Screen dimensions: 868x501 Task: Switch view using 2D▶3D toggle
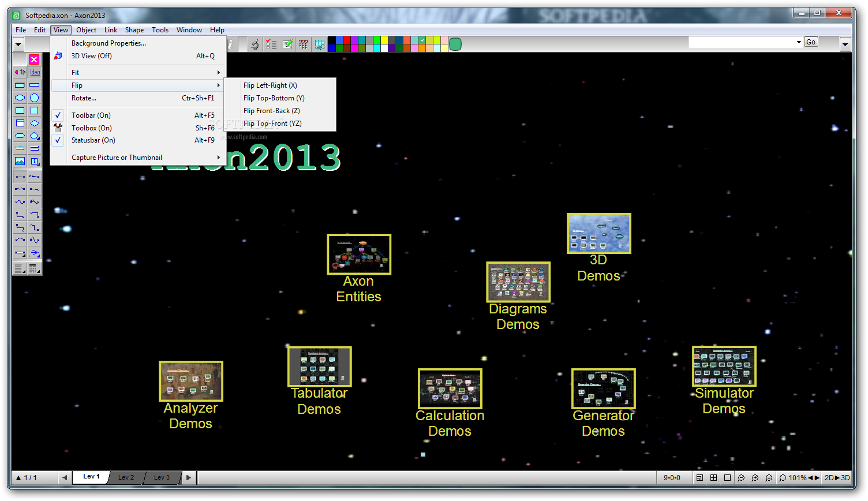tap(837, 478)
